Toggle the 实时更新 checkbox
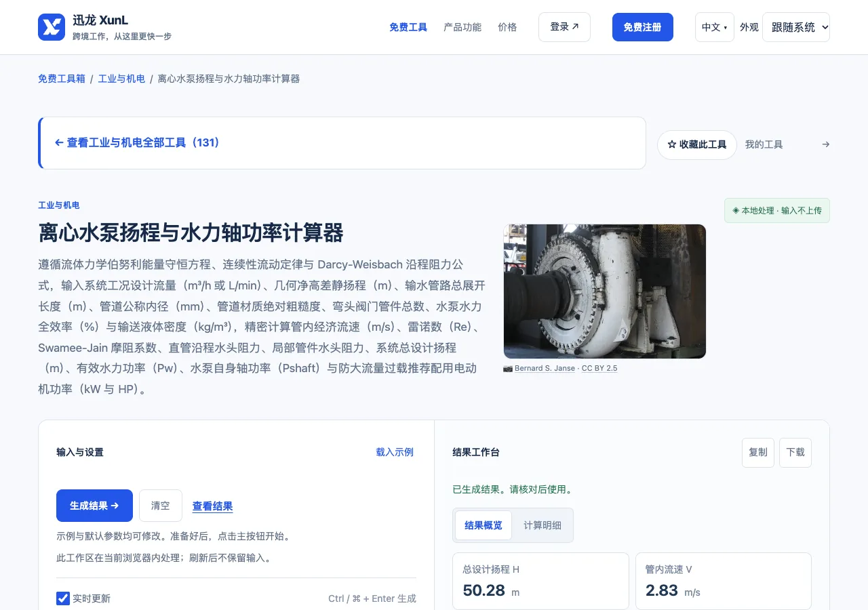This screenshot has height=610, width=868. click(63, 598)
